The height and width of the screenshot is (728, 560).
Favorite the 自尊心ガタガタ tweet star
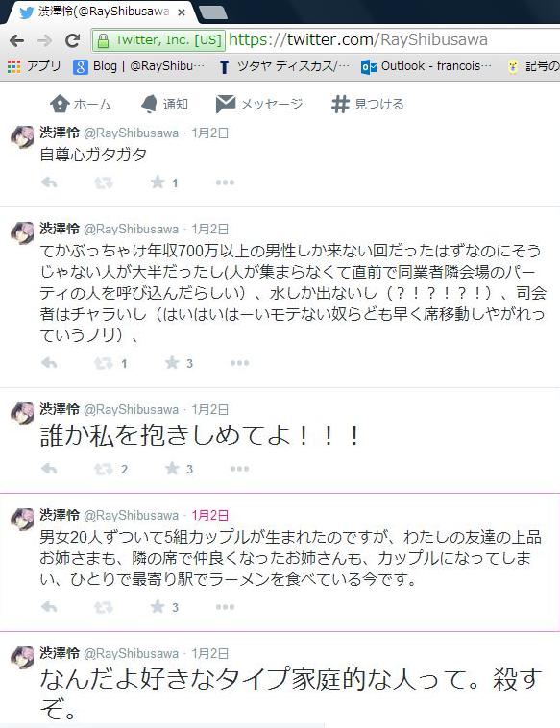pos(158,182)
